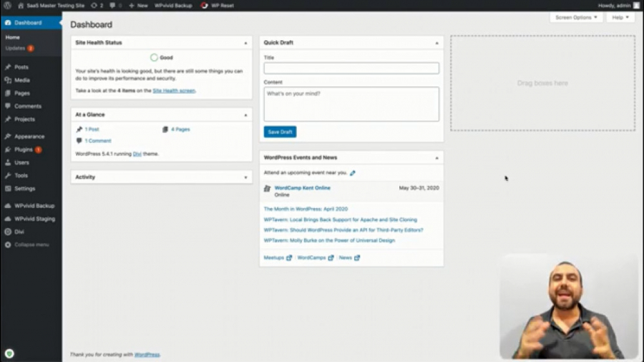Click the Posts pushpin icon in sidebar
Screen dimensions: 644x362
click(x=8, y=67)
